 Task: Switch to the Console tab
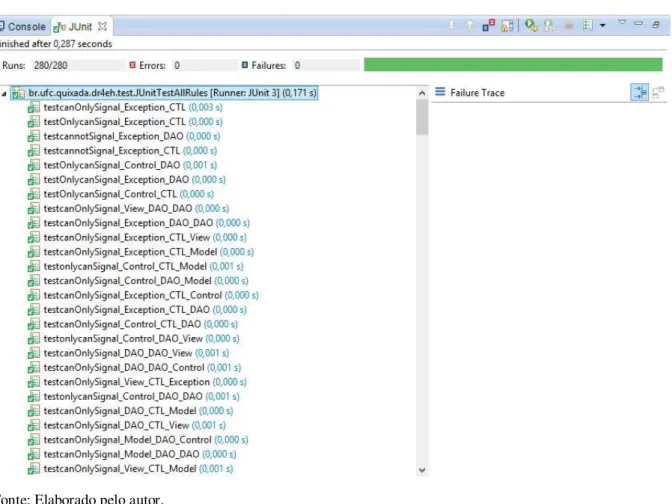point(23,27)
